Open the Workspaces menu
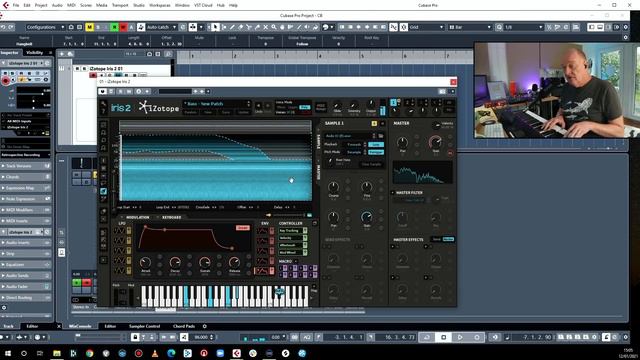 [160, 5]
